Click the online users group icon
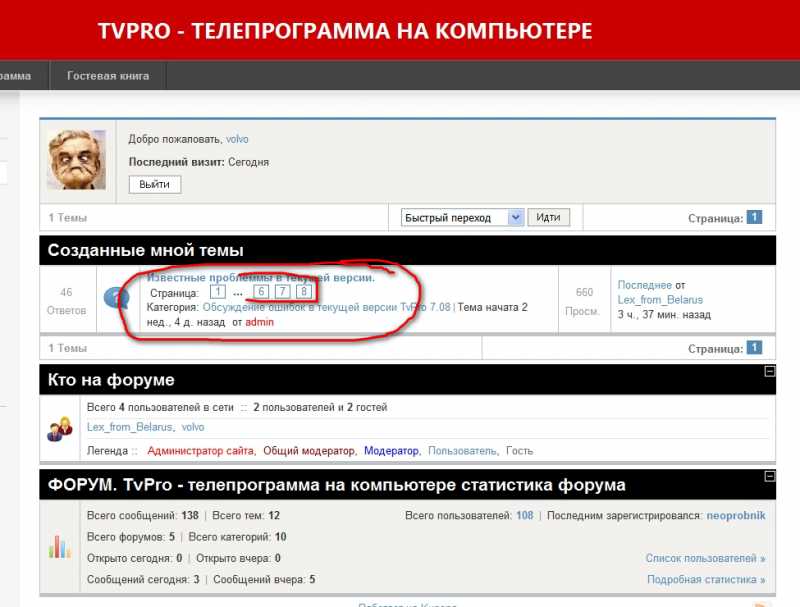Viewport: 800px width, 607px height. tap(60, 429)
